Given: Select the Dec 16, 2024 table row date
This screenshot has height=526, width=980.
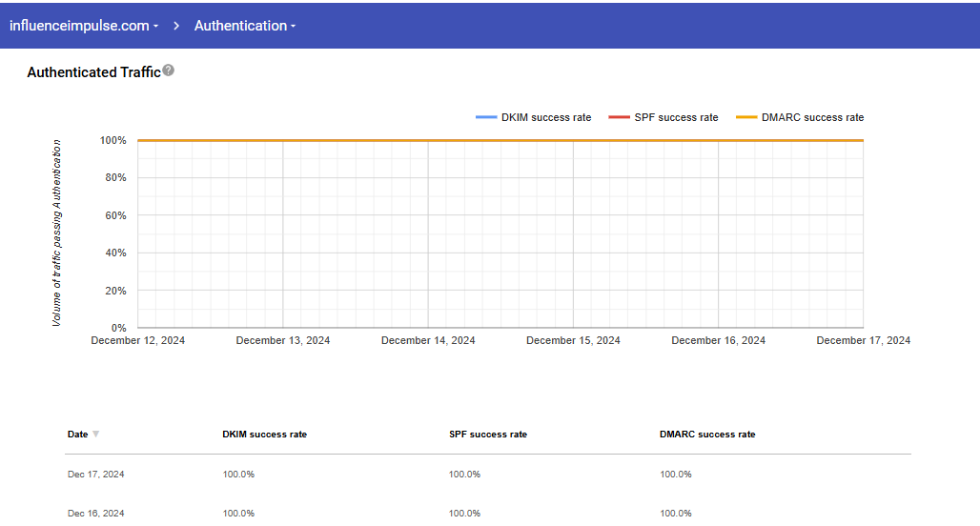Looking at the screenshot, I should click(x=95, y=514).
